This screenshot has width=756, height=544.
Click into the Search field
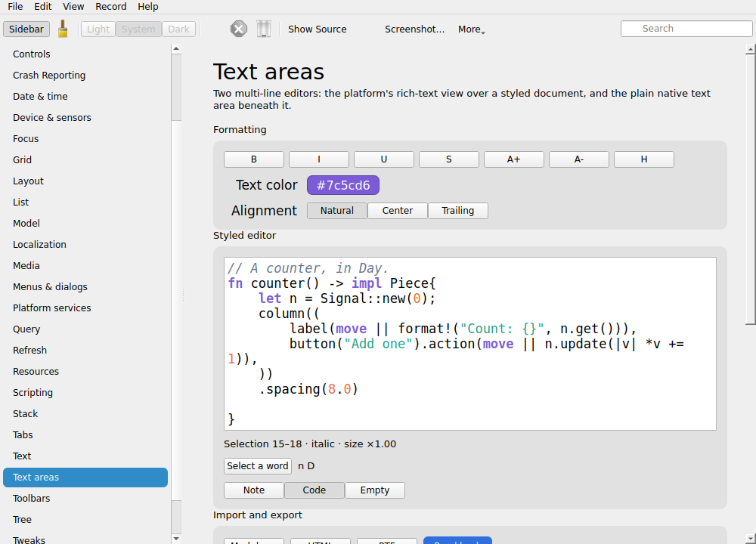coord(686,29)
